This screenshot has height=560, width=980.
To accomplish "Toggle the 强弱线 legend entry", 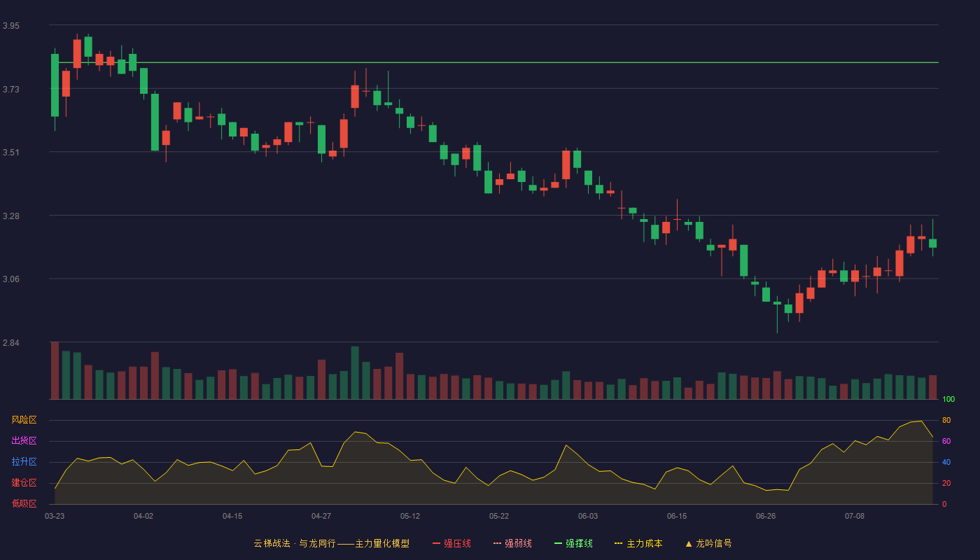I will tap(512, 543).
